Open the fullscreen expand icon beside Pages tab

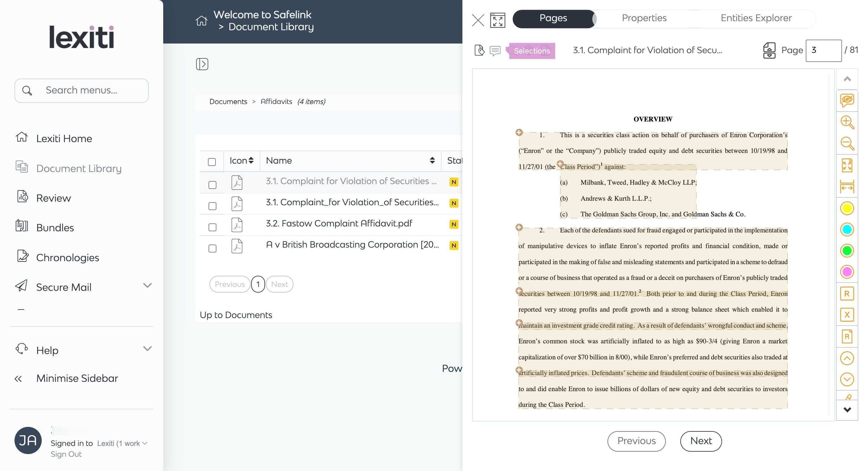[x=497, y=20]
